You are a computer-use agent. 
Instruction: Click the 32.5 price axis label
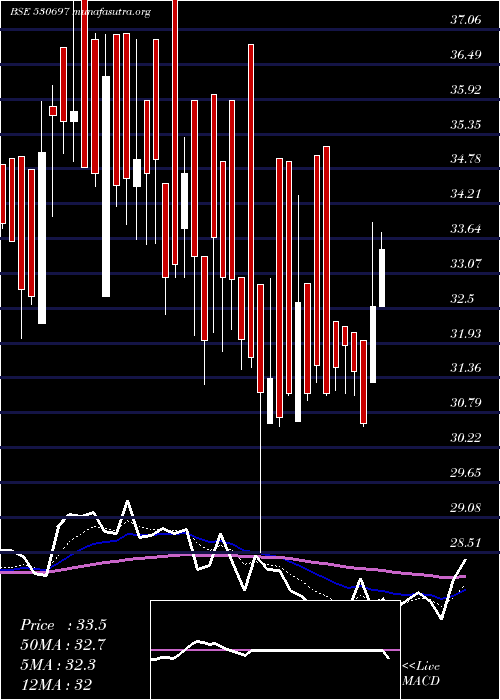[x=462, y=298]
